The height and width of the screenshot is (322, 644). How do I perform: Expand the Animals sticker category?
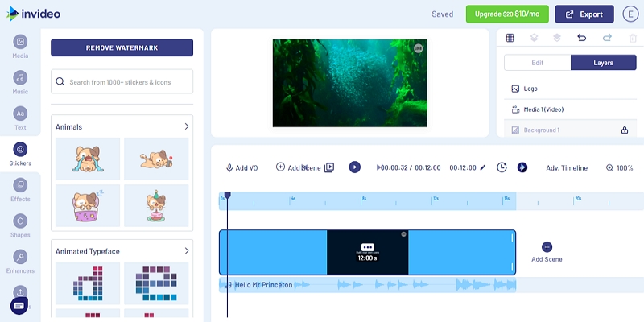click(187, 126)
